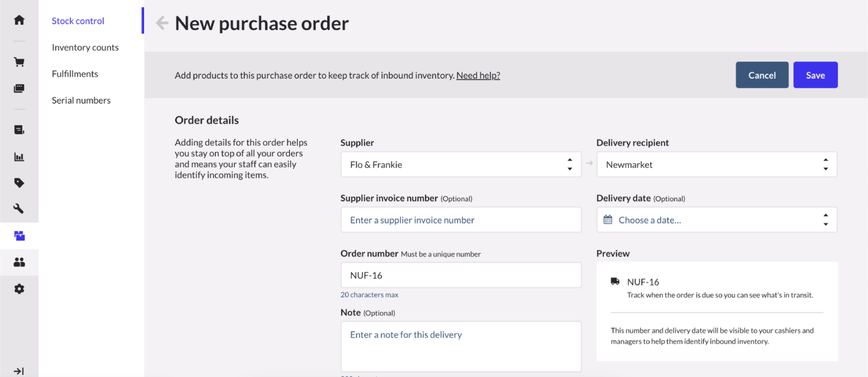Click the back arrow beside New purchase order
The height and width of the screenshot is (377, 868).
161,23
